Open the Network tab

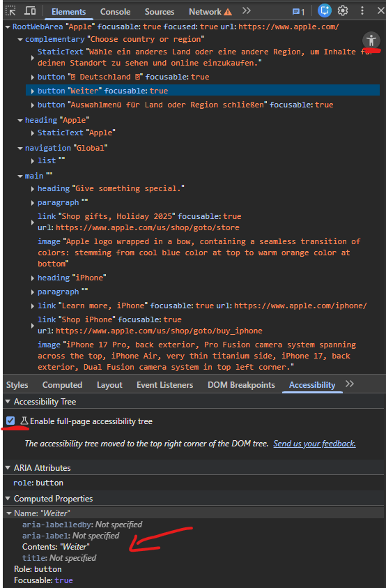[x=205, y=12]
